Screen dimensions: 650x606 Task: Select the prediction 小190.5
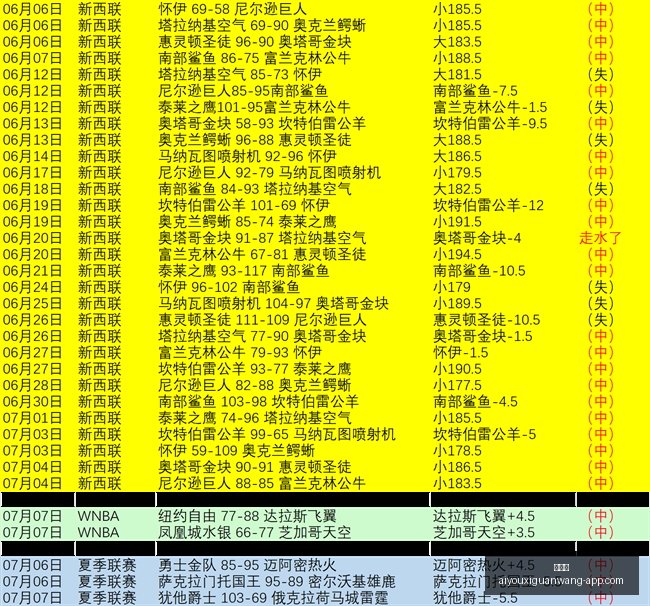(457, 369)
